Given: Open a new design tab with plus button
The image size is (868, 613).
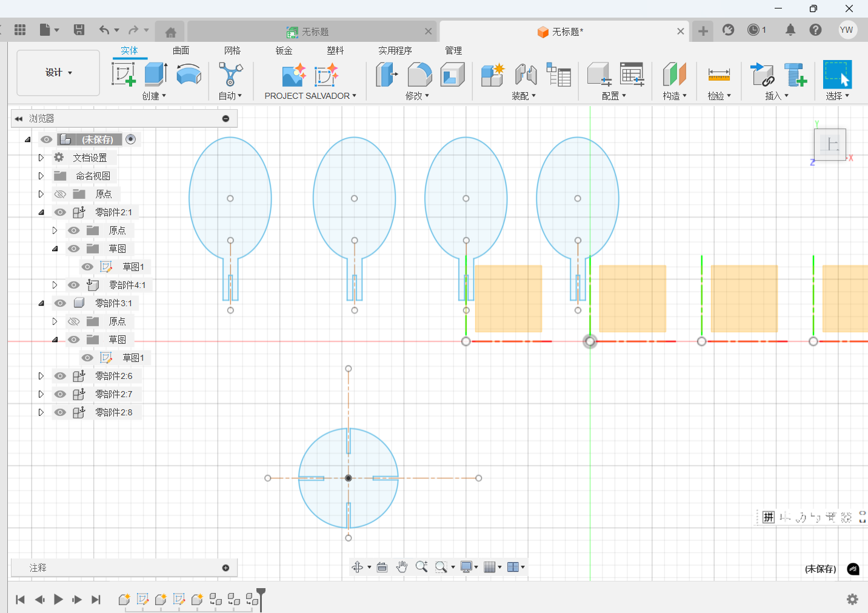Looking at the screenshot, I should pyautogui.click(x=703, y=31).
